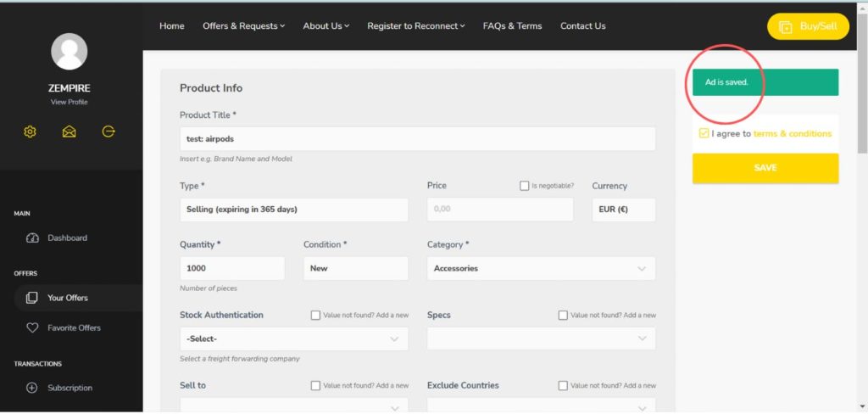Viewport: 868px width, 414px height.
Task: Expand the Category dropdown showing Accessories
Action: [541, 268]
